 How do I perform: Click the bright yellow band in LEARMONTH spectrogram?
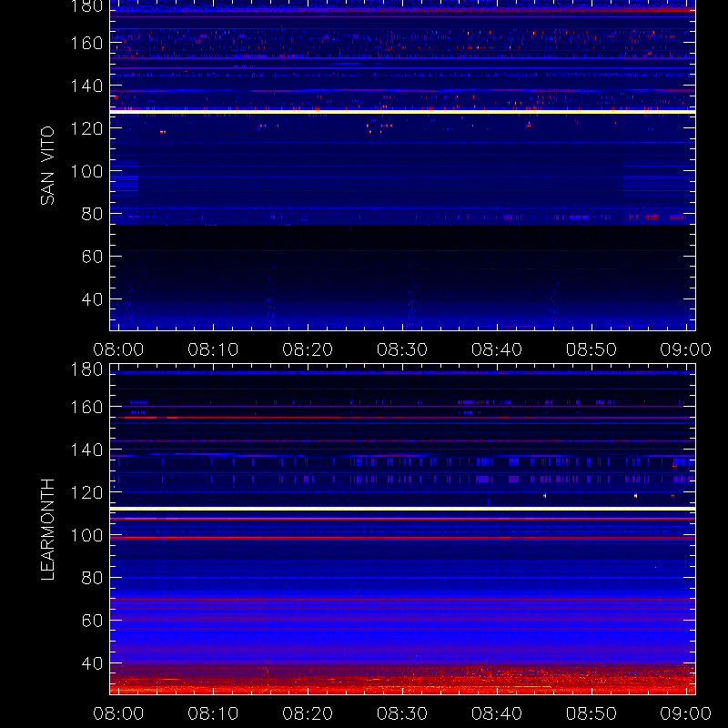(x=402, y=509)
